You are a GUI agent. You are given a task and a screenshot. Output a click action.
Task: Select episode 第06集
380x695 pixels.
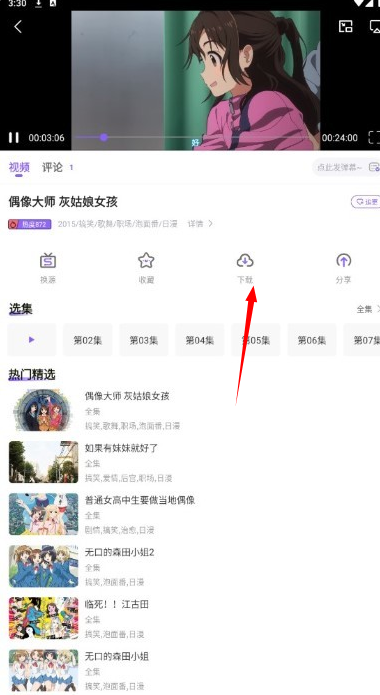tap(312, 340)
